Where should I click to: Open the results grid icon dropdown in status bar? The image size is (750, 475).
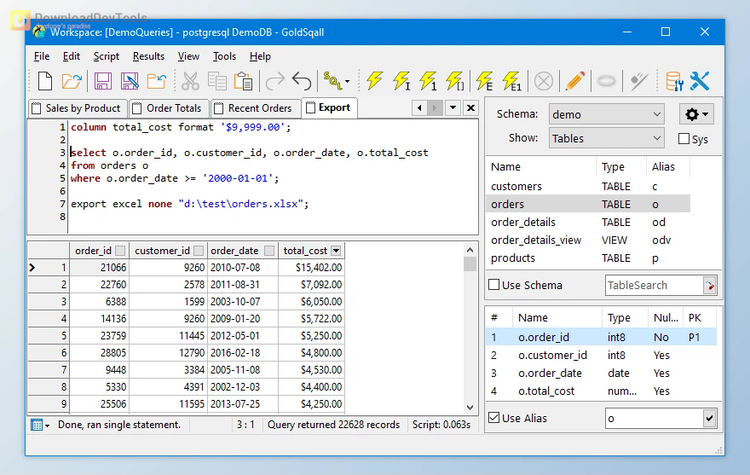tap(40, 425)
